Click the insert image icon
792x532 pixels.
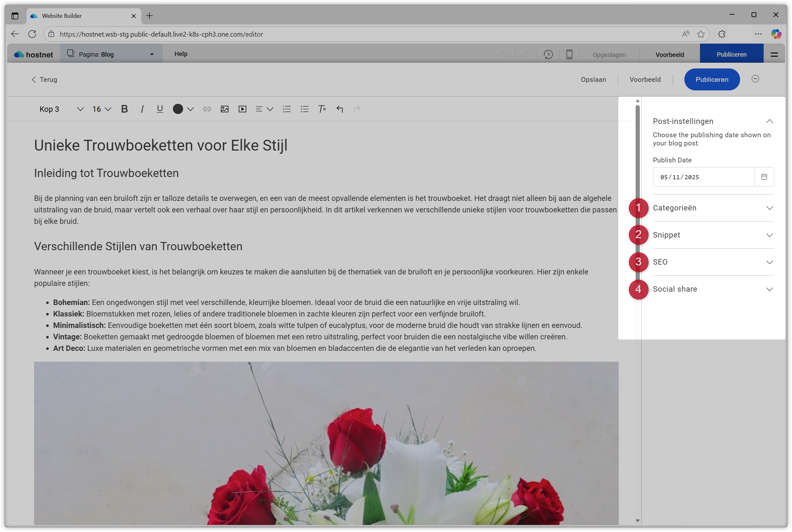pos(225,109)
